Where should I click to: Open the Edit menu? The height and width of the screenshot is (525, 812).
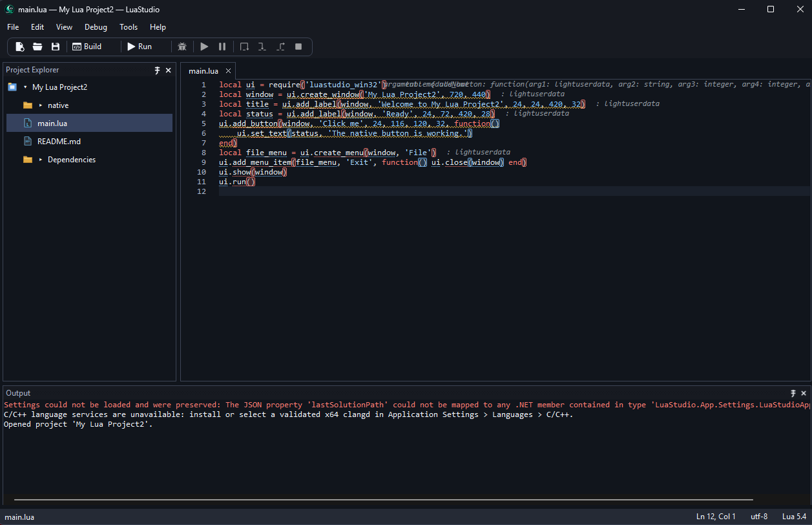coord(37,27)
